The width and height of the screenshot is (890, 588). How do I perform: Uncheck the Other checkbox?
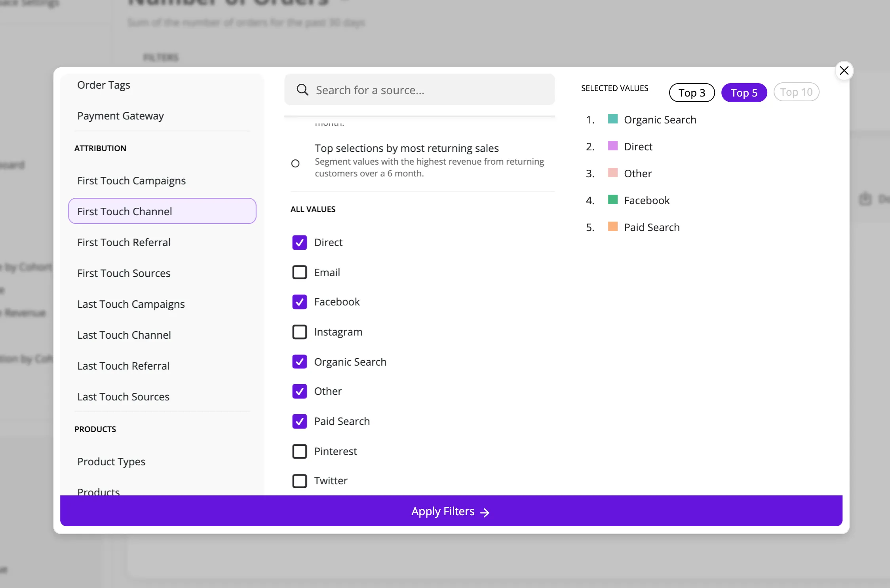[x=300, y=391]
